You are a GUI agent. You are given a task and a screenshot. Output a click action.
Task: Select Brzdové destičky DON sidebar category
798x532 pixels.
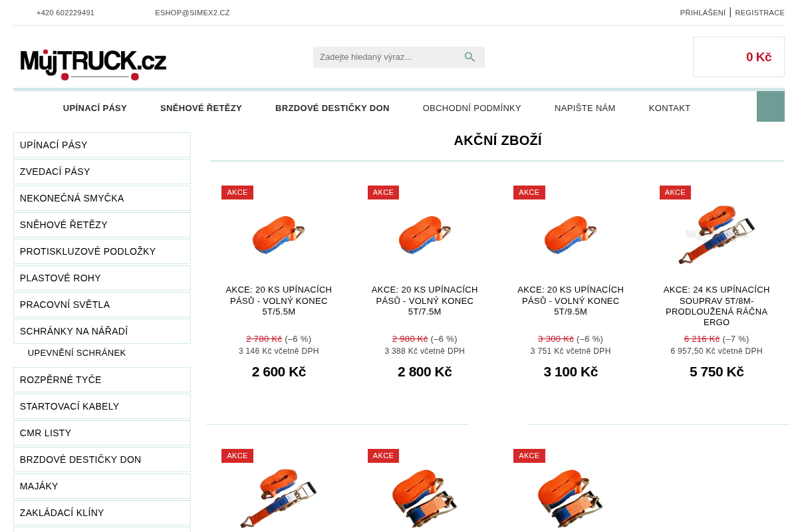click(102, 460)
